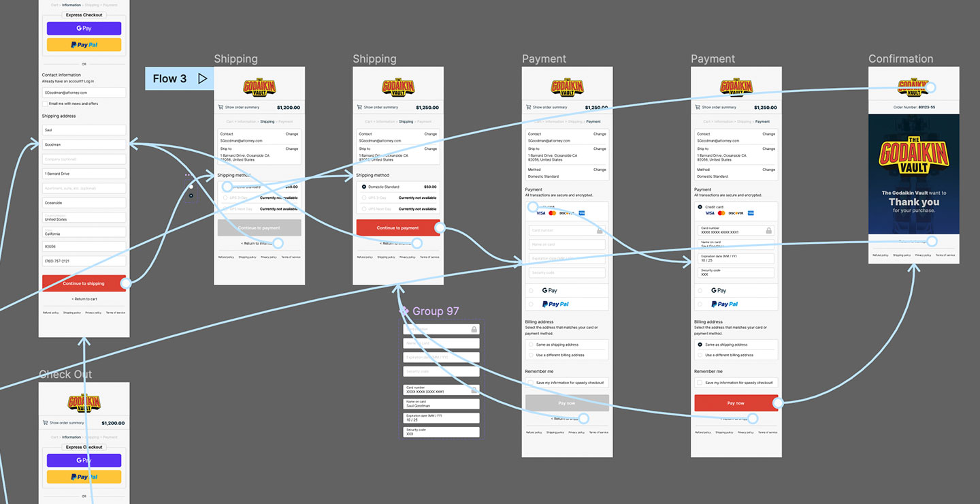
Task: Click the Group 97 component icon
Action: point(404,311)
